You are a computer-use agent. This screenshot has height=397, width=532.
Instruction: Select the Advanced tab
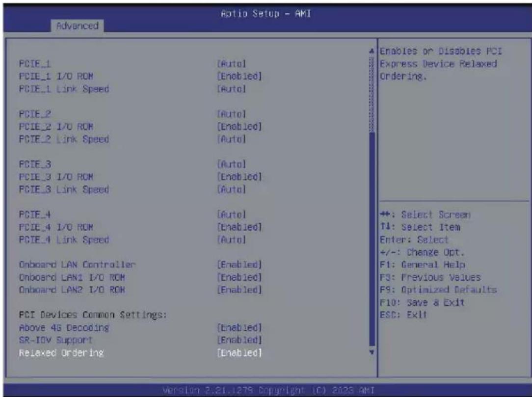(78, 26)
